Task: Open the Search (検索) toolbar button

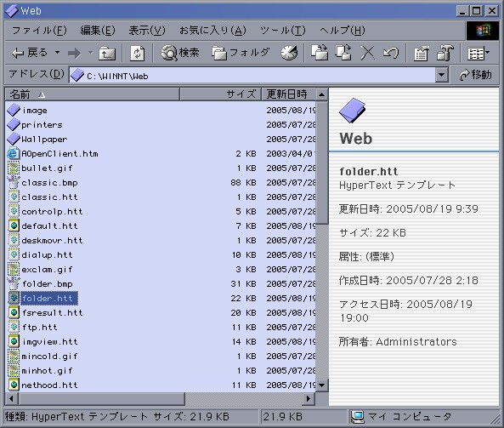Action: 179,53
